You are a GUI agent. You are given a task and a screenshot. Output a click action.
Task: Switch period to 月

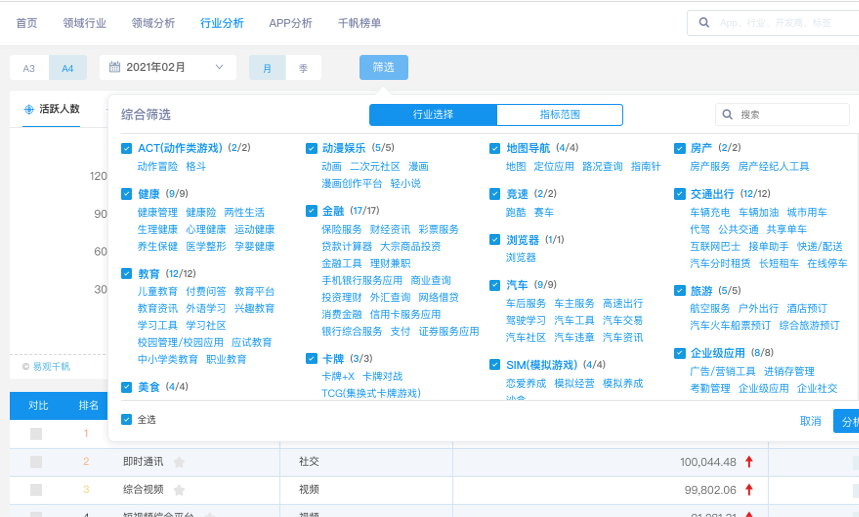(x=267, y=68)
